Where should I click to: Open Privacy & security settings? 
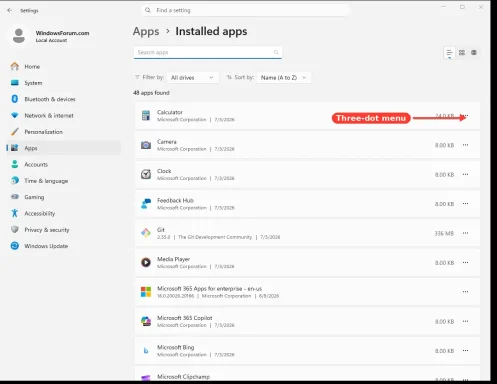[63, 230]
